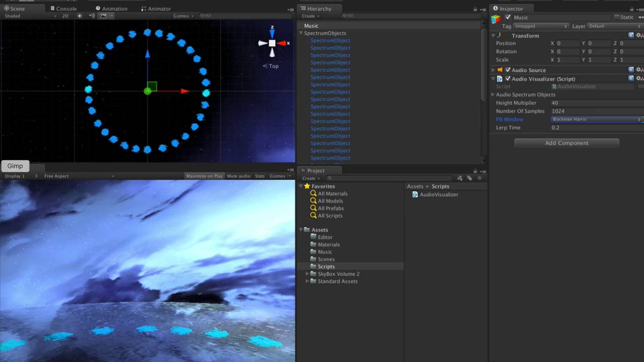Toggle scene audio speaker icon
This screenshot has width=644, height=362.
[x=92, y=16]
